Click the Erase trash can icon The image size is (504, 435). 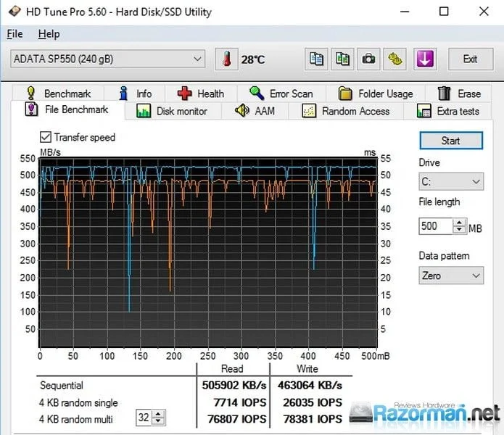pos(444,94)
